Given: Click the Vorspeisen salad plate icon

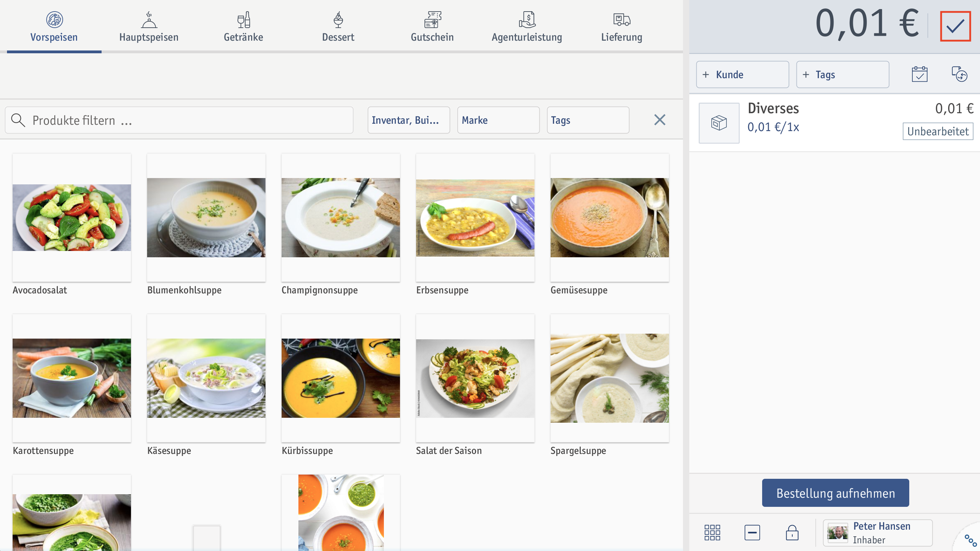Looking at the screenshot, I should pos(54,19).
